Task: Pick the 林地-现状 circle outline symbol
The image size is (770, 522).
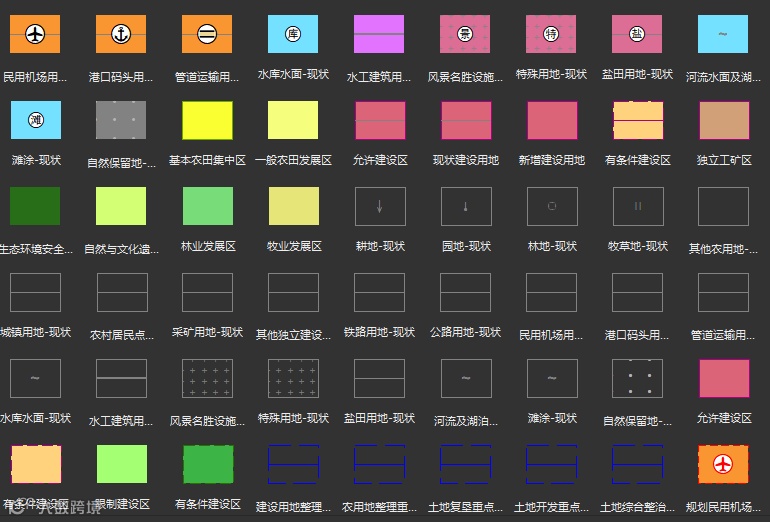Action: click(552, 206)
